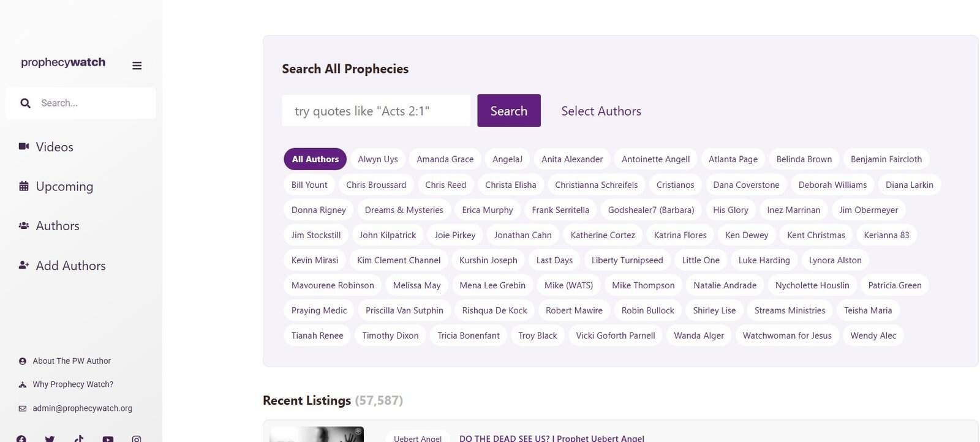Toggle the Dana Coverstone author chip
The image size is (980, 442).
746,185
